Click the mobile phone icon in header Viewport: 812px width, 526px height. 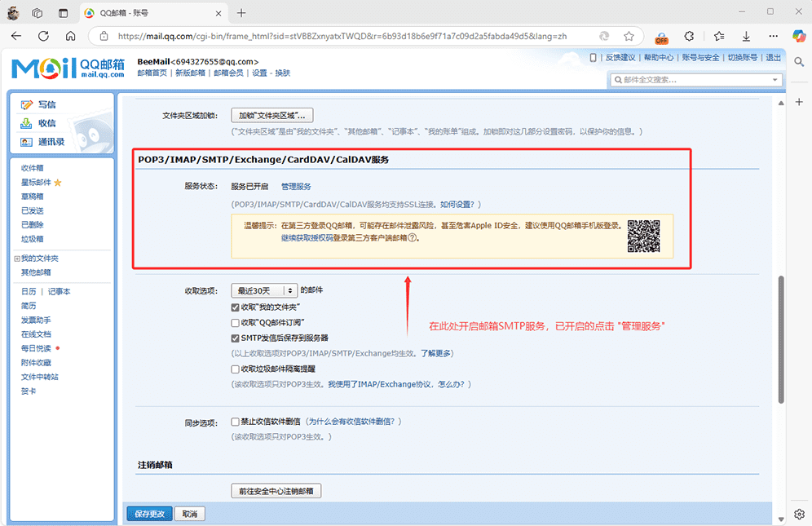click(x=593, y=58)
